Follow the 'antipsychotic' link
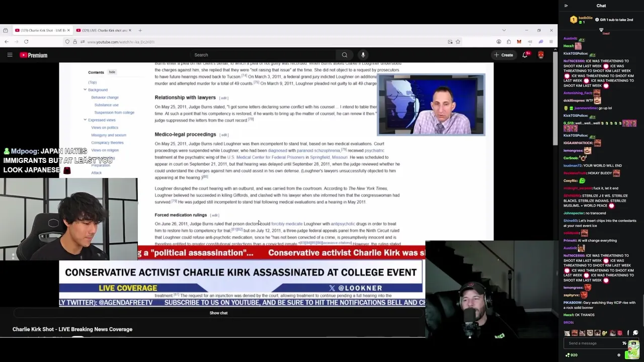The image size is (644, 362). (343, 224)
